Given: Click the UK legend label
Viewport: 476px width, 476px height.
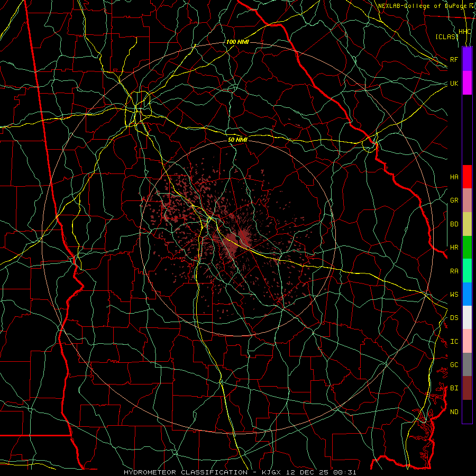Looking at the screenshot, I should click(x=454, y=83).
